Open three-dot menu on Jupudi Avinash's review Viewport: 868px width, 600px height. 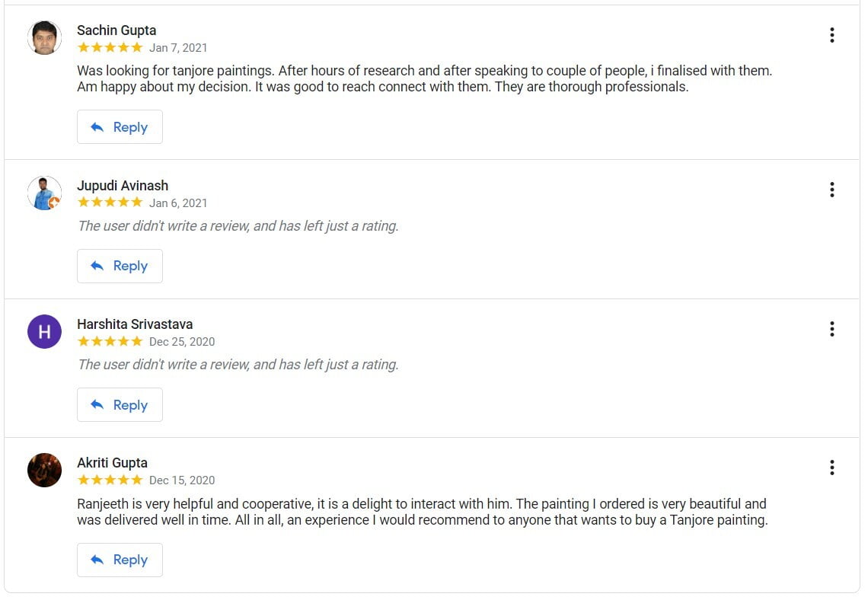click(x=831, y=190)
